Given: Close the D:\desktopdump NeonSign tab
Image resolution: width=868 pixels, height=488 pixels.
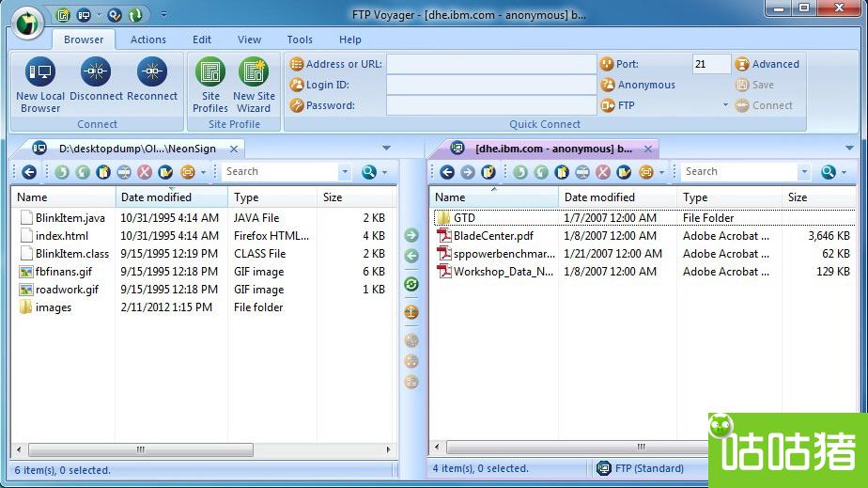Looking at the screenshot, I should [234, 149].
